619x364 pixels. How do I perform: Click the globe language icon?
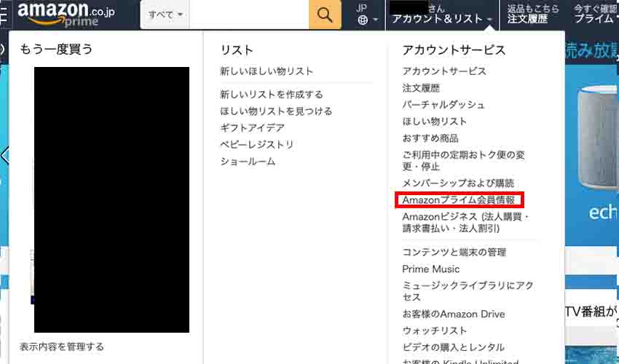click(x=363, y=20)
